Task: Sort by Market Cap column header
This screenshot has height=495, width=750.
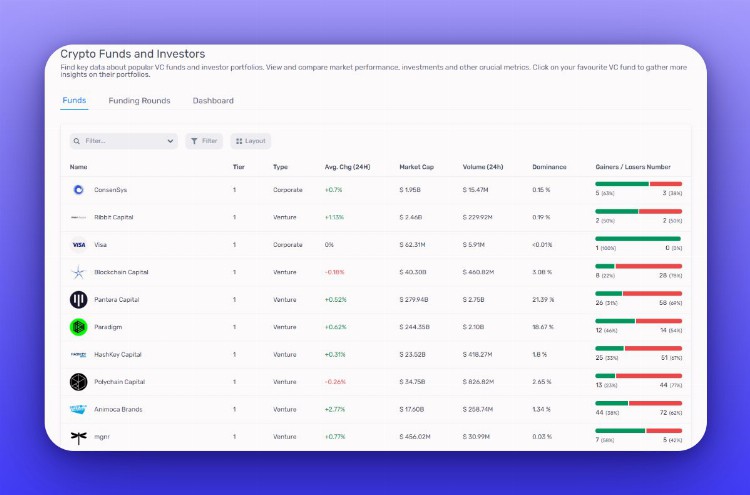Action: pyautogui.click(x=416, y=167)
